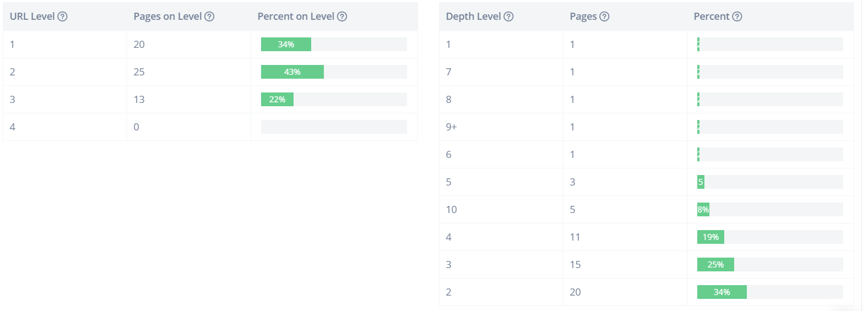The height and width of the screenshot is (311, 868).
Task: Click the 8% bar for depth level 10
Action: (x=703, y=210)
